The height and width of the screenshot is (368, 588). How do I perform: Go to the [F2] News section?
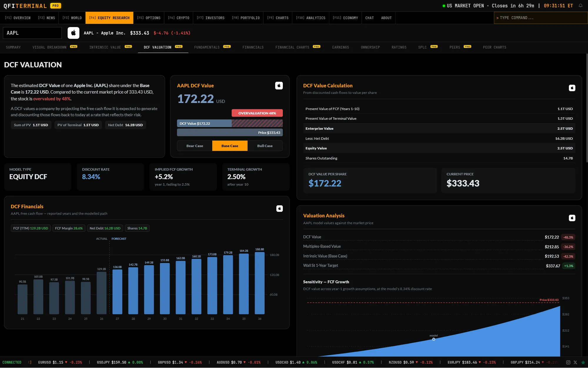coord(46,18)
